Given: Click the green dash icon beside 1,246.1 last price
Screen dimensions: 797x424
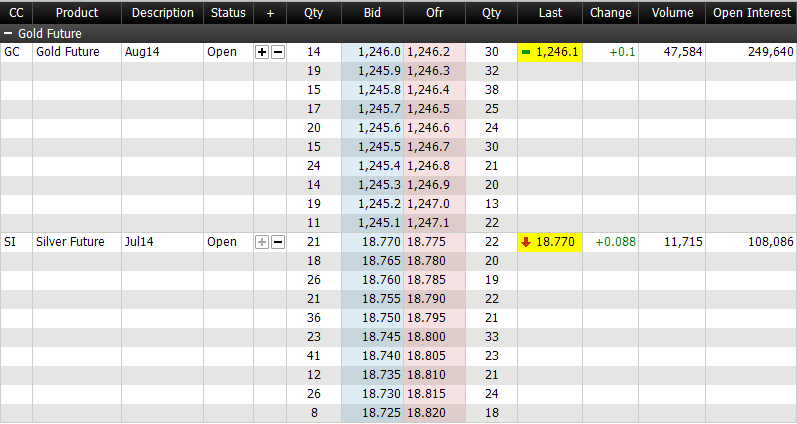Looking at the screenshot, I should [526, 52].
